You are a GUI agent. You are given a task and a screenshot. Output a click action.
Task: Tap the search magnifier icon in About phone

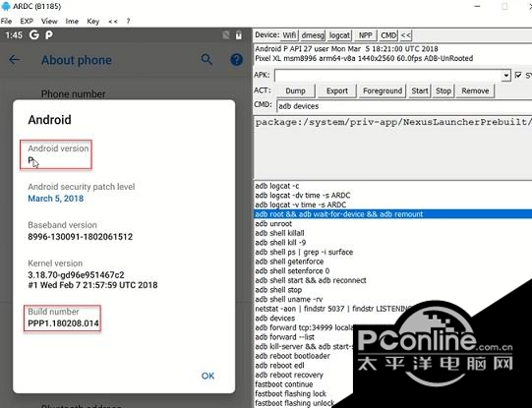pyautogui.click(x=207, y=60)
